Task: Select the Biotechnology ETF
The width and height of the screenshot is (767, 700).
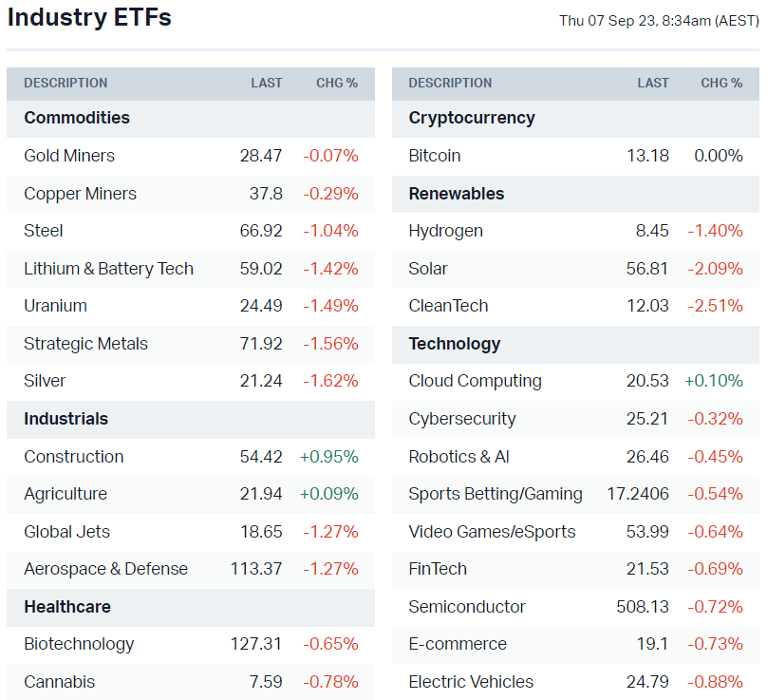Action: pos(79,644)
